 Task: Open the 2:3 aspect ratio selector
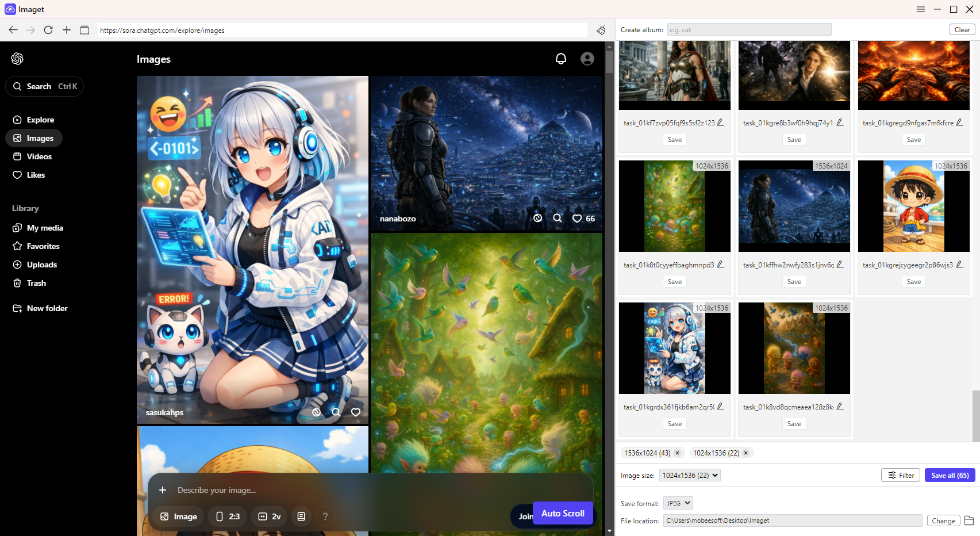click(x=227, y=516)
